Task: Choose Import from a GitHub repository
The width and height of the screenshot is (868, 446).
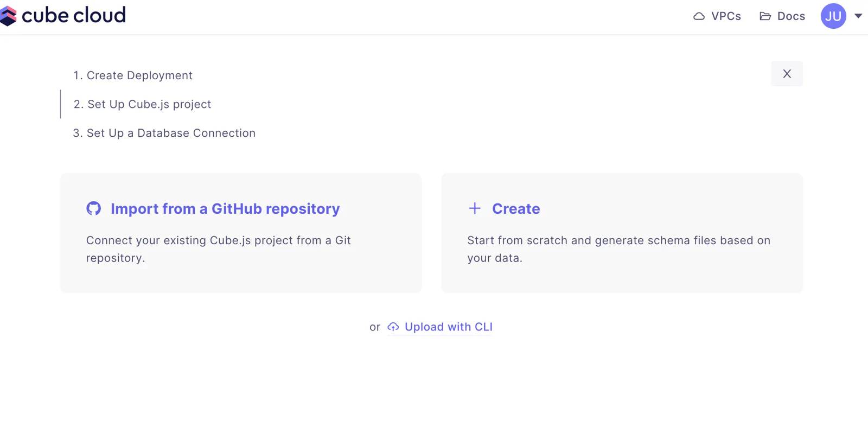Action: 225,209
